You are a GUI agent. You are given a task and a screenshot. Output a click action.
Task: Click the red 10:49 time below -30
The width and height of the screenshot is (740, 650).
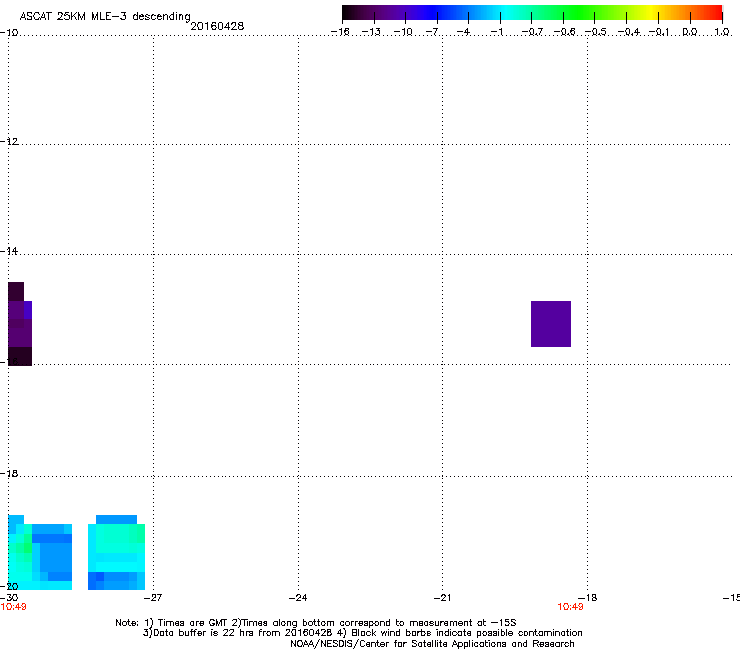pos(13,607)
